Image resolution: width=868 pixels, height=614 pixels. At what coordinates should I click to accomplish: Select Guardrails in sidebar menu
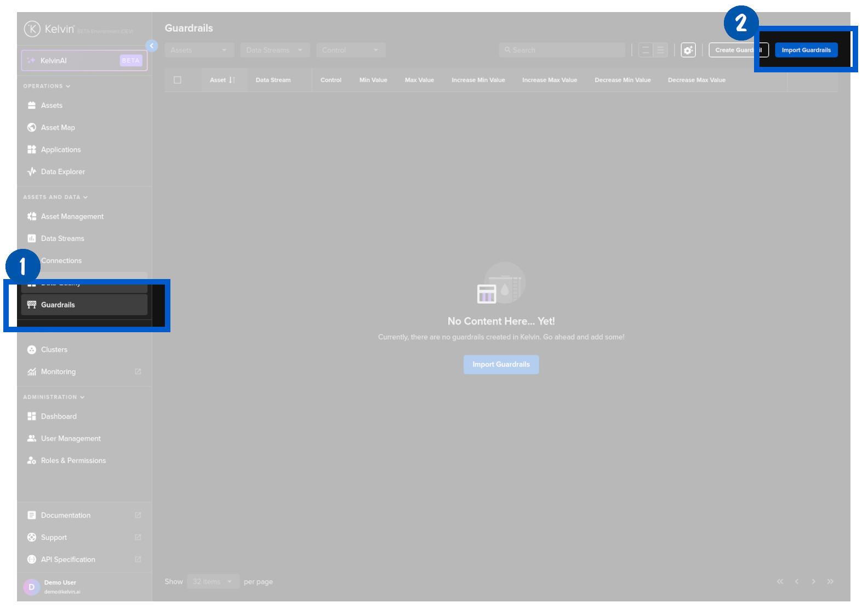[84, 305]
